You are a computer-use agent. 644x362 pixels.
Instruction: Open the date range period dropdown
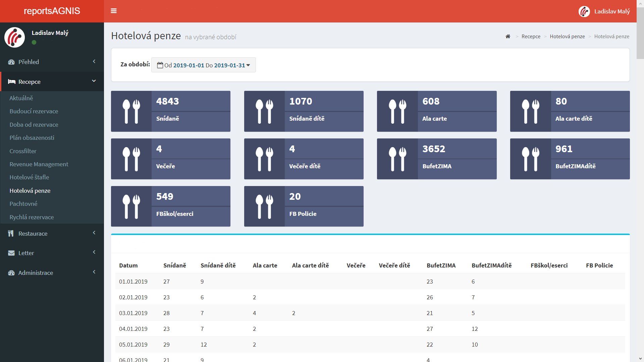coord(204,65)
